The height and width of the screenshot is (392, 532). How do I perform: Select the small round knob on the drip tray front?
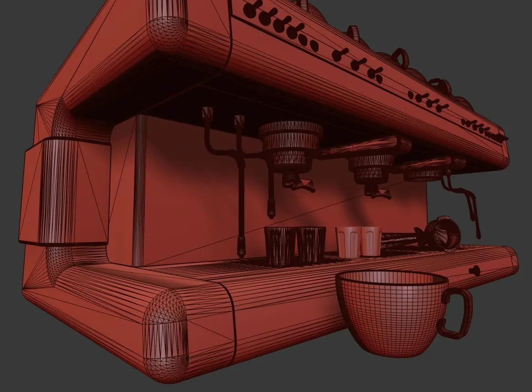click(x=475, y=270)
